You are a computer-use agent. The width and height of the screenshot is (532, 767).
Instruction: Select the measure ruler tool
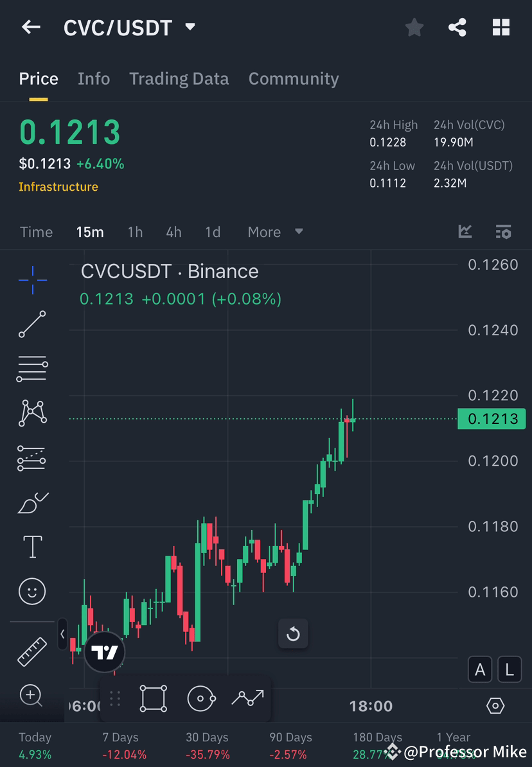(32, 651)
